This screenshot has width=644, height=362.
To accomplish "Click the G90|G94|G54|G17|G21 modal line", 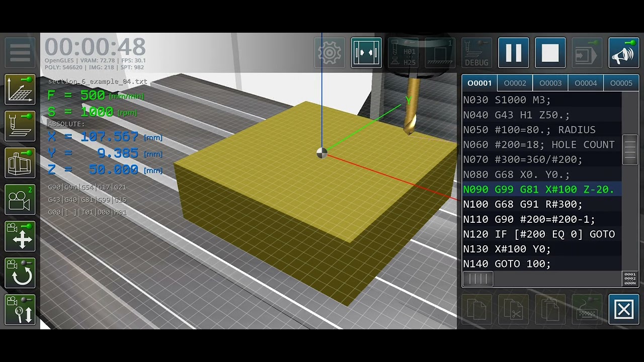I will pyautogui.click(x=87, y=188).
